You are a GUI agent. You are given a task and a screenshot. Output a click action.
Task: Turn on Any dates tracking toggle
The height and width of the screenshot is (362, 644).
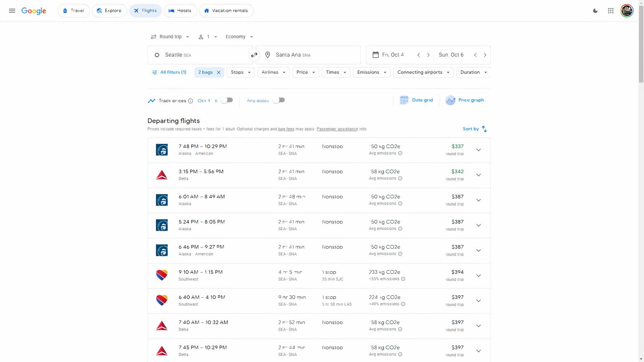(279, 100)
